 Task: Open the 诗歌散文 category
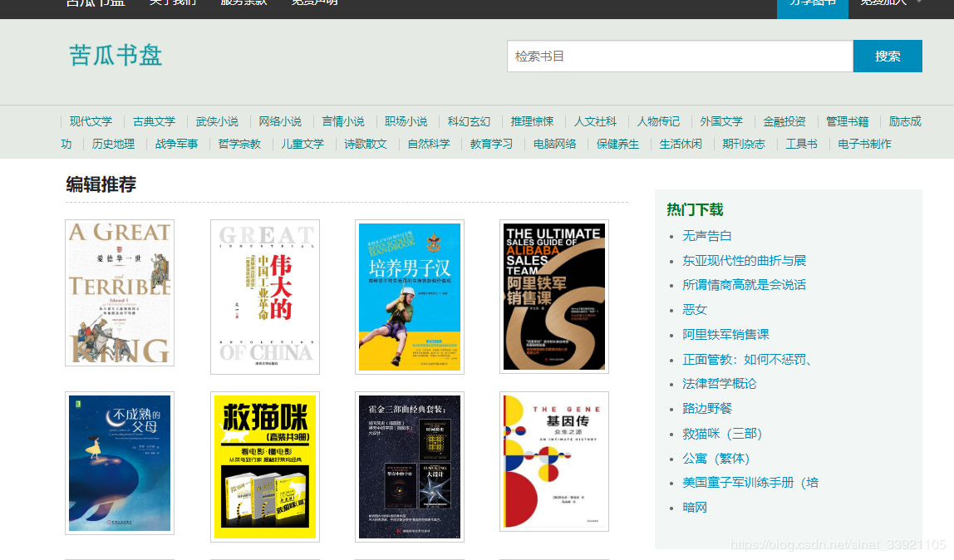pyautogui.click(x=366, y=144)
